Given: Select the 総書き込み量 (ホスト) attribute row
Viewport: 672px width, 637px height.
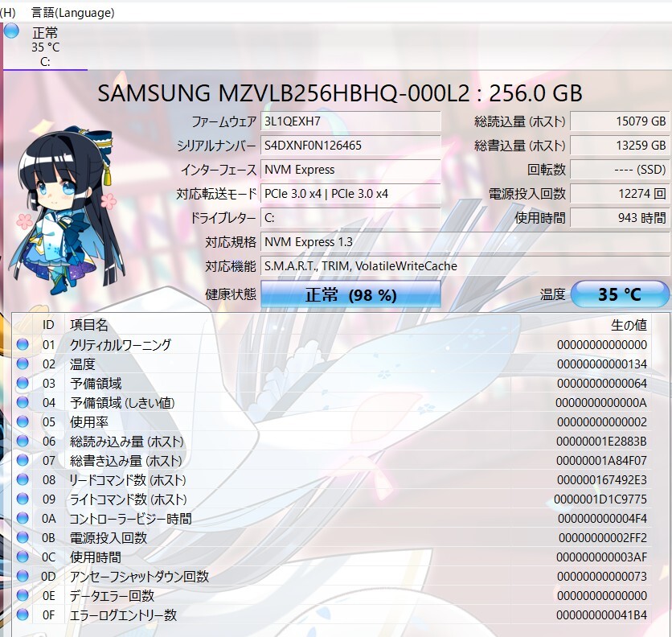Looking at the screenshot, I should [x=332, y=460].
